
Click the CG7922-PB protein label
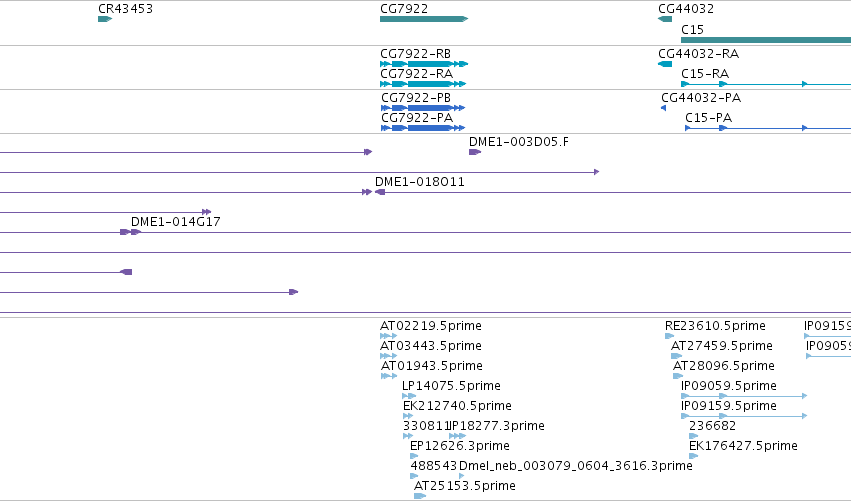(x=416, y=98)
